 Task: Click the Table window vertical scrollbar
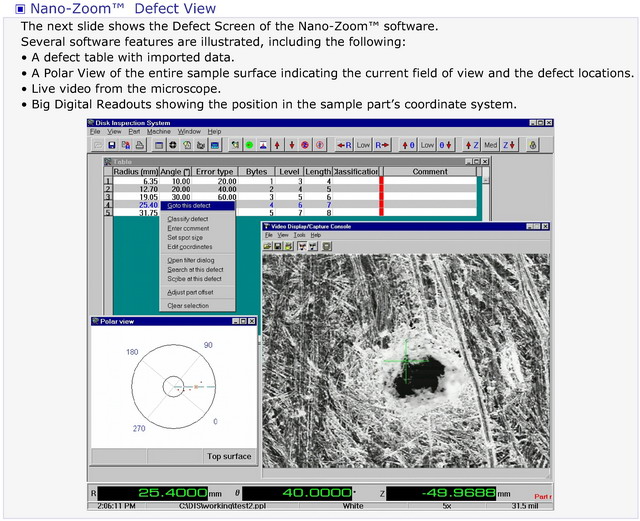click(x=485, y=195)
